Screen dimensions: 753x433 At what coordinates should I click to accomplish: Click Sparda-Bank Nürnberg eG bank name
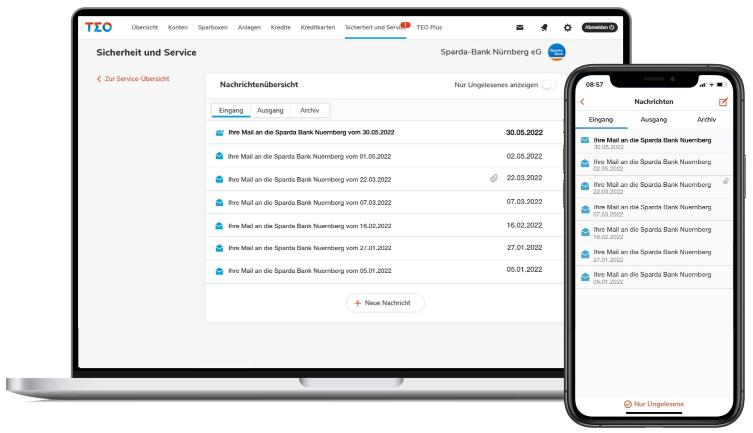pyautogui.click(x=491, y=52)
